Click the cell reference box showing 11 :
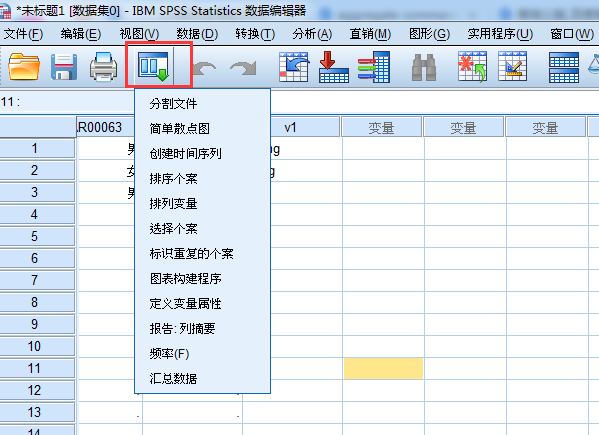The image size is (599, 435). coord(67,102)
